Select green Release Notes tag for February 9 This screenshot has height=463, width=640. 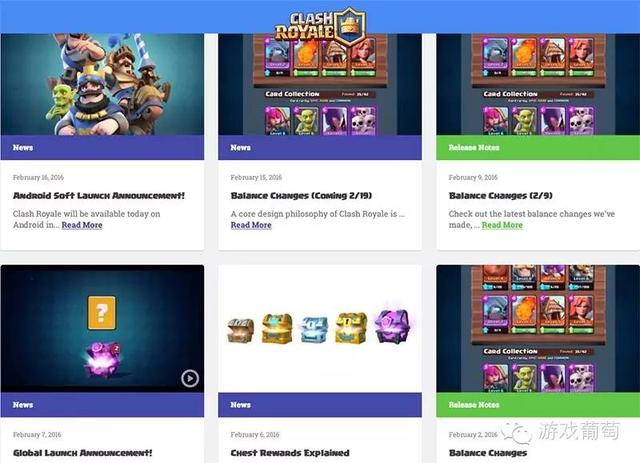pos(474,147)
